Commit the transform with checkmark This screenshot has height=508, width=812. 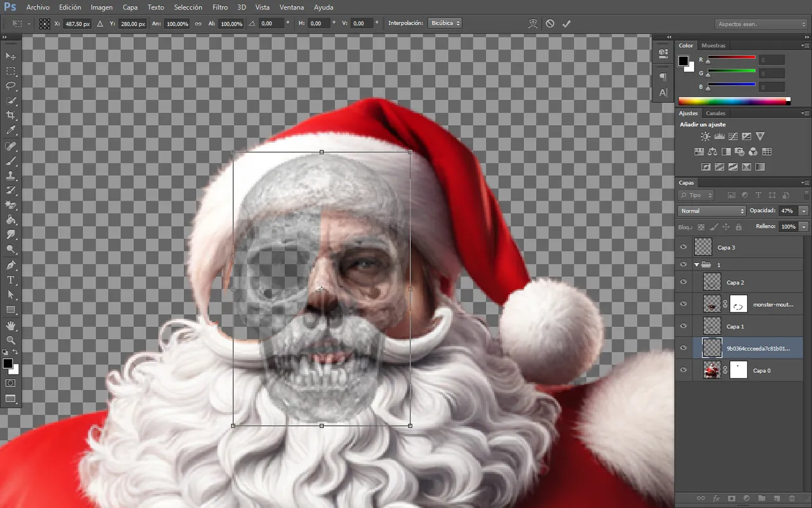click(566, 23)
